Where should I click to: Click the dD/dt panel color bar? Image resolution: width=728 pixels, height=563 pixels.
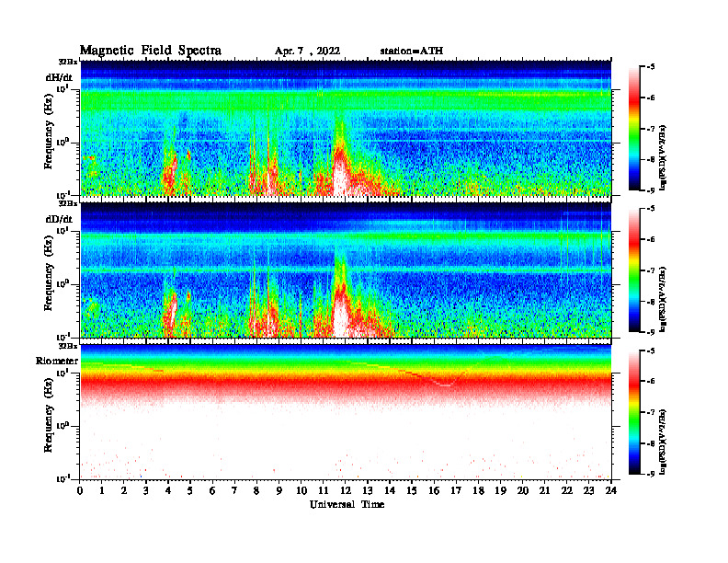click(x=633, y=270)
